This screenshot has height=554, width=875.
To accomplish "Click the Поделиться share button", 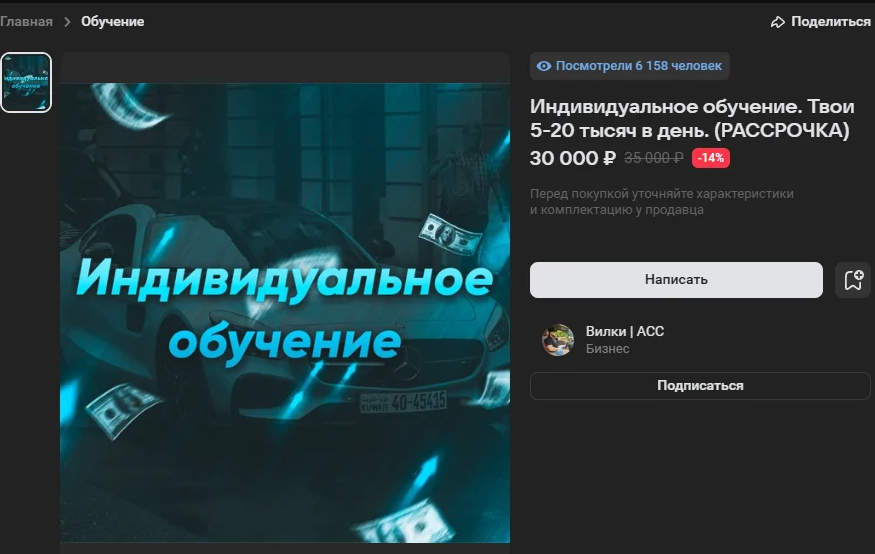I will click(x=821, y=22).
